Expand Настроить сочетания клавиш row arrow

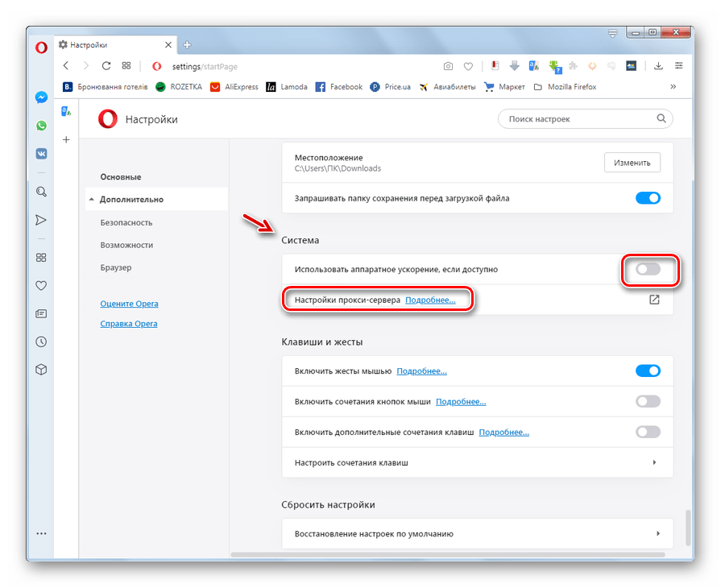pyautogui.click(x=654, y=462)
